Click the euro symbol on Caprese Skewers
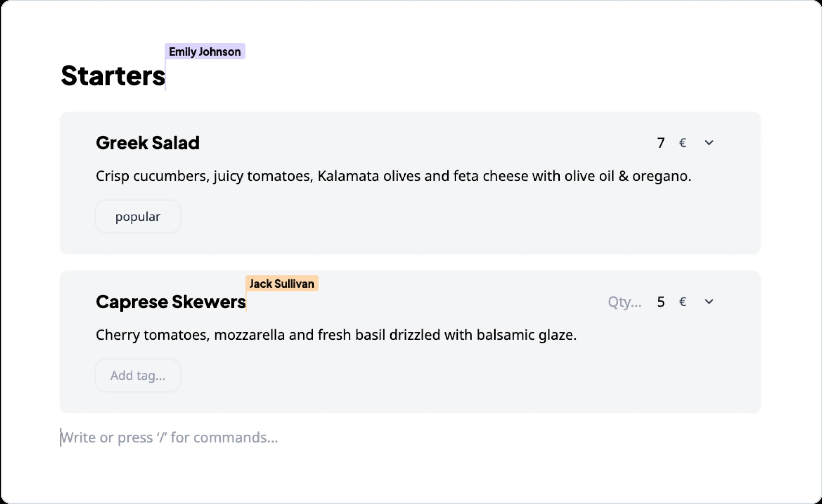The height and width of the screenshot is (504, 822). 683,302
